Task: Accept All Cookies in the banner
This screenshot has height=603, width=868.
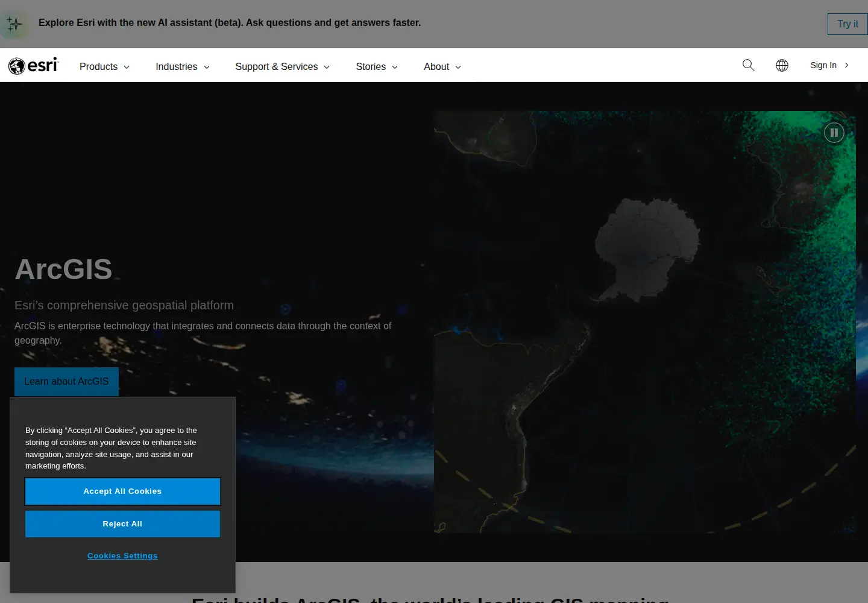Action: pyautogui.click(x=122, y=491)
